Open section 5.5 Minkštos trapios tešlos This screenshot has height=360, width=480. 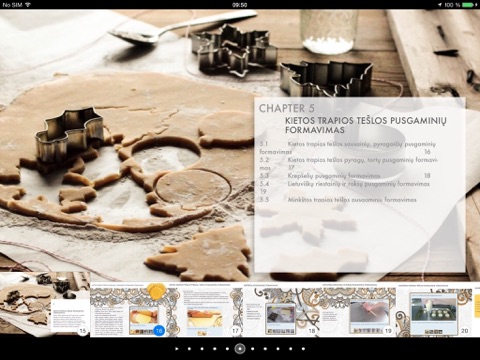click(x=338, y=200)
